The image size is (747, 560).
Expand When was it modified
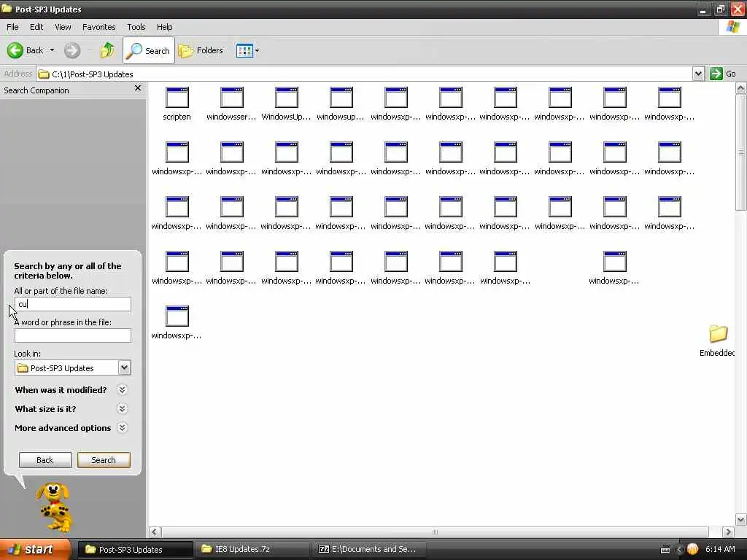123,389
